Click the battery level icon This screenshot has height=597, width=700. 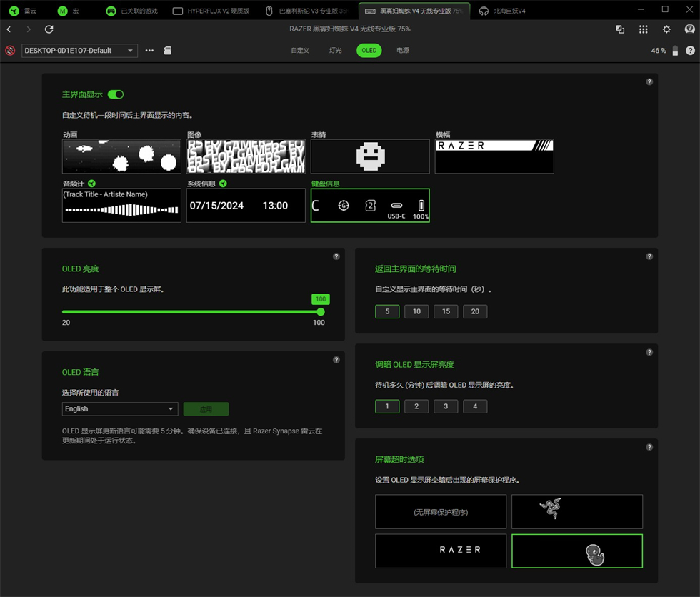click(675, 51)
